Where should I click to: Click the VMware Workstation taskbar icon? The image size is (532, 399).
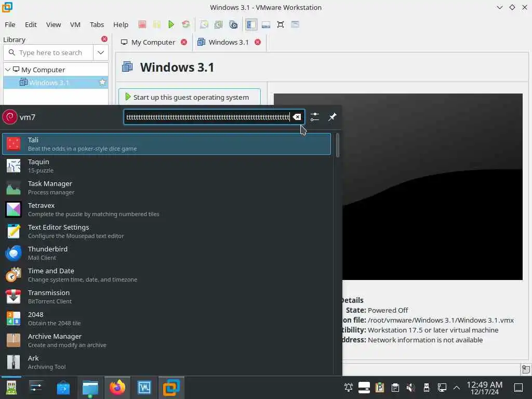pos(171,388)
